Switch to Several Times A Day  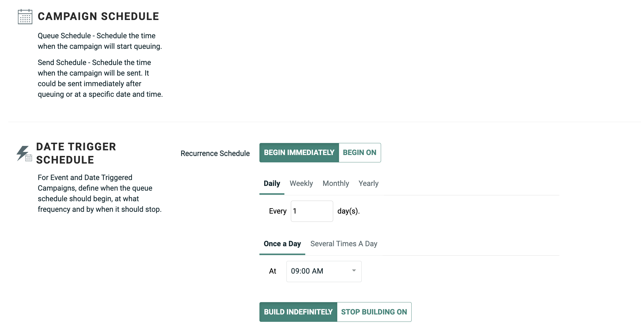point(344,244)
